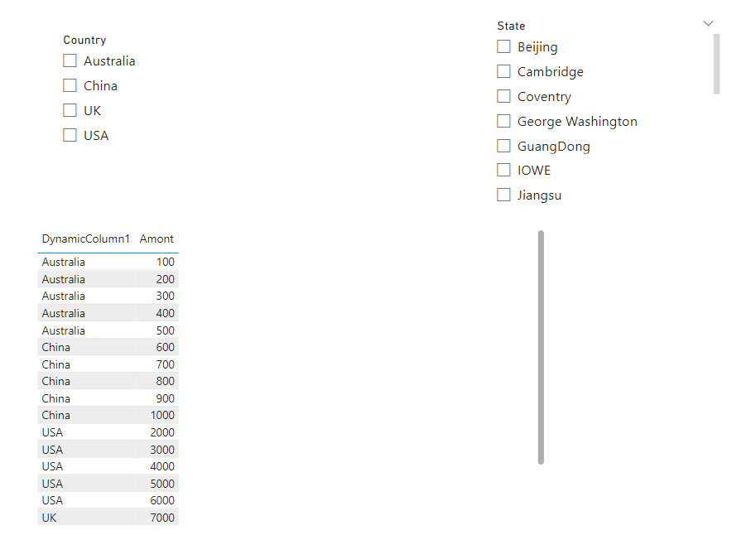756x535 pixels.
Task: Click the UK row label in table
Action: (49, 518)
